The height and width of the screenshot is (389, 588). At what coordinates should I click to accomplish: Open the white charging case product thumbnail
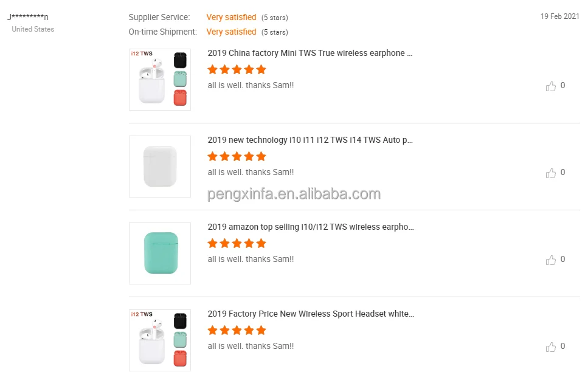(x=160, y=167)
